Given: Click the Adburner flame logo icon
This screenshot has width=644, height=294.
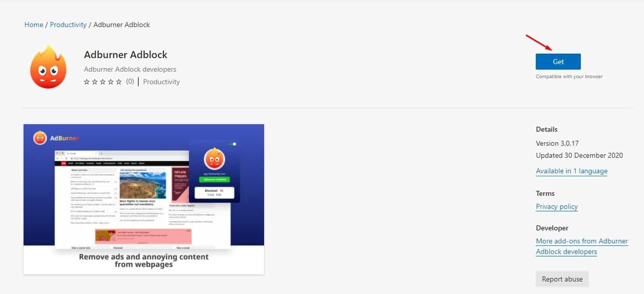Looking at the screenshot, I should [x=48, y=67].
